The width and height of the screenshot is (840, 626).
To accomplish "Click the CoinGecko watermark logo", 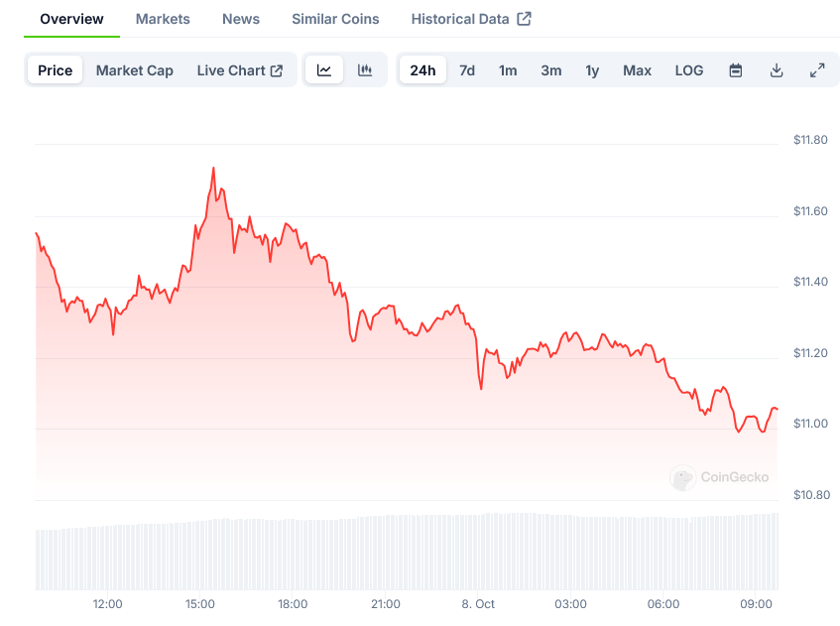I will click(x=721, y=477).
